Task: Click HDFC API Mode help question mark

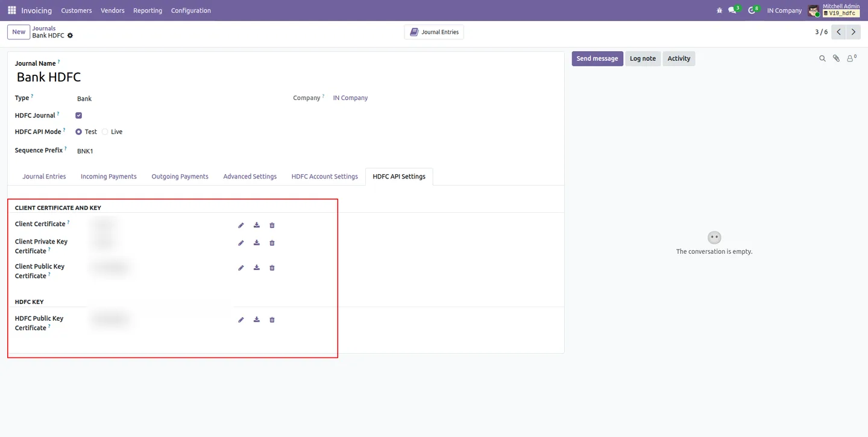Action: pyautogui.click(x=64, y=130)
